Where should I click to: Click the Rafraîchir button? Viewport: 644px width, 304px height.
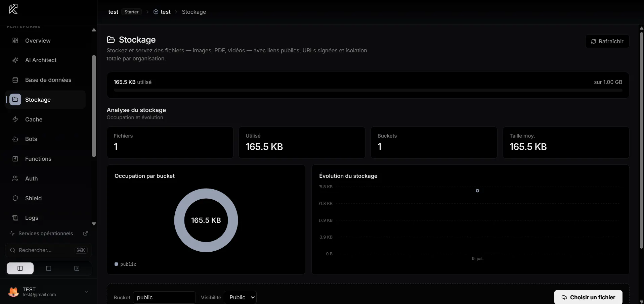(x=607, y=41)
